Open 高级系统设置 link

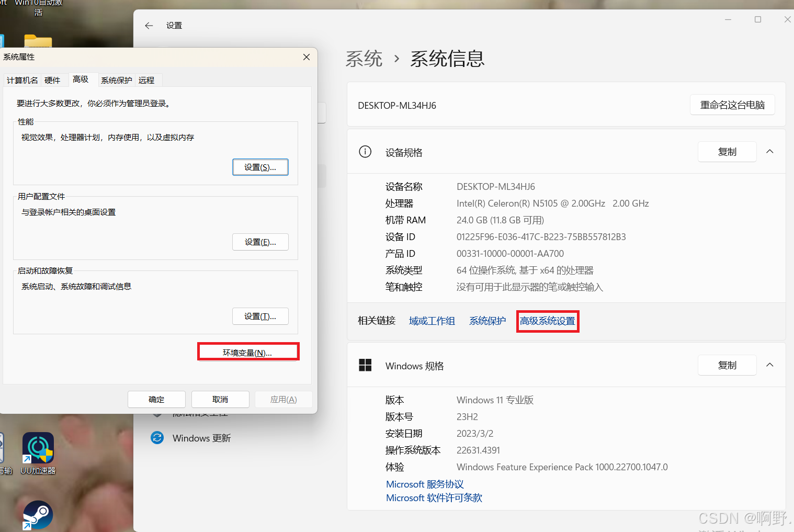pos(547,321)
